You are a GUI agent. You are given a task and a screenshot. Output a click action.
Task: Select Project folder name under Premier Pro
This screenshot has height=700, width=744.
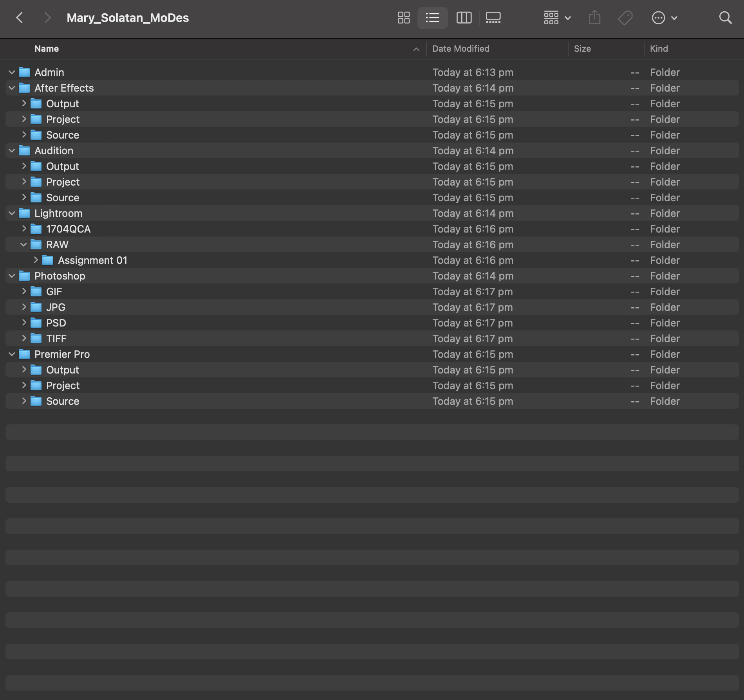point(63,386)
